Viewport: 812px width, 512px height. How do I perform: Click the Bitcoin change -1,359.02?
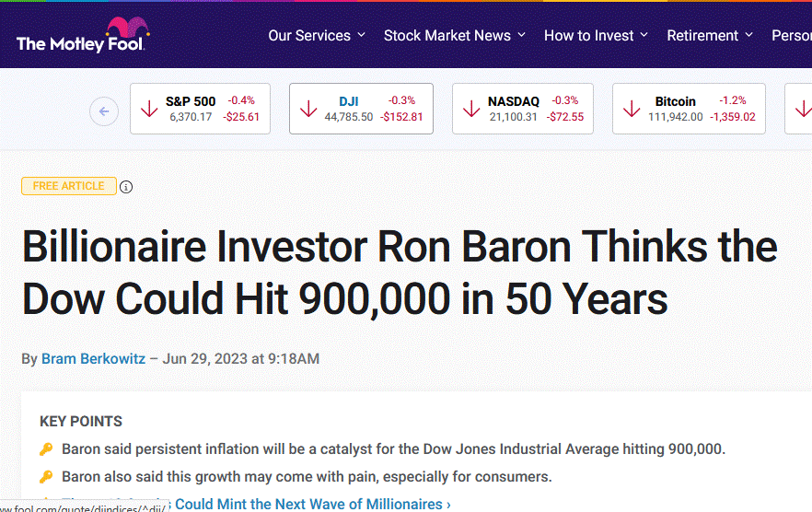[732, 117]
